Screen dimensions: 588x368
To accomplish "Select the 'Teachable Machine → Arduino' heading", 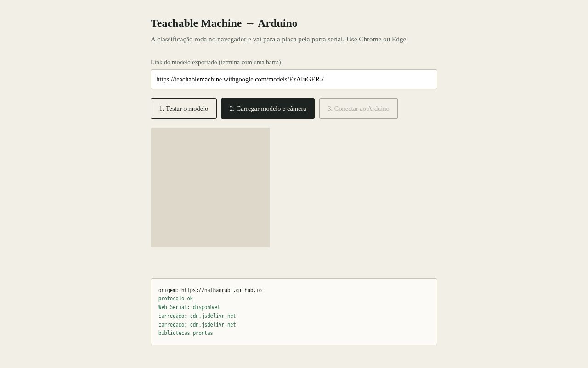I will pos(224,23).
